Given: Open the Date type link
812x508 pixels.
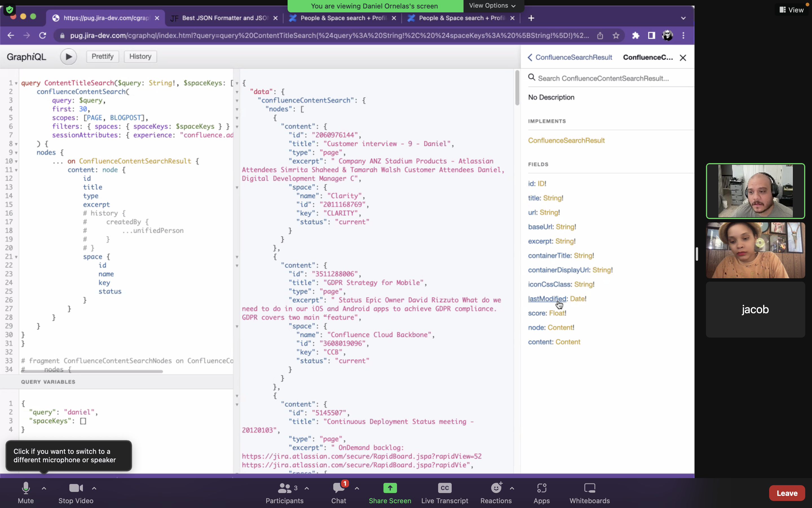Looking at the screenshot, I should pyautogui.click(x=577, y=299).
